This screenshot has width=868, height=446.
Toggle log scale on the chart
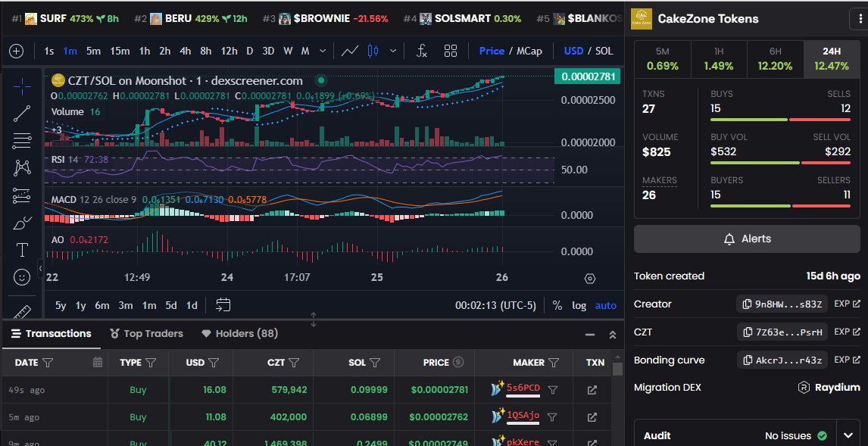[x=579, y=305]
